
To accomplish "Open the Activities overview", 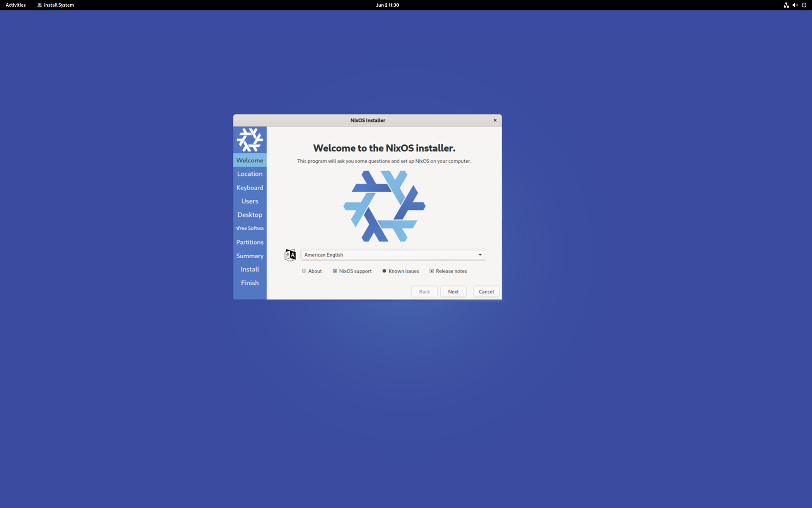I will 16,5.
